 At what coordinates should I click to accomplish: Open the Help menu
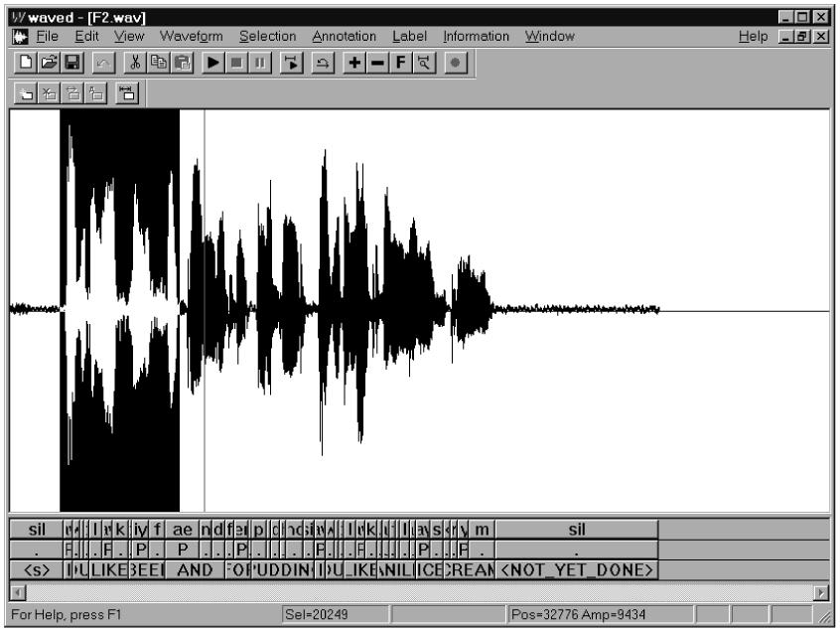[753, 37]
